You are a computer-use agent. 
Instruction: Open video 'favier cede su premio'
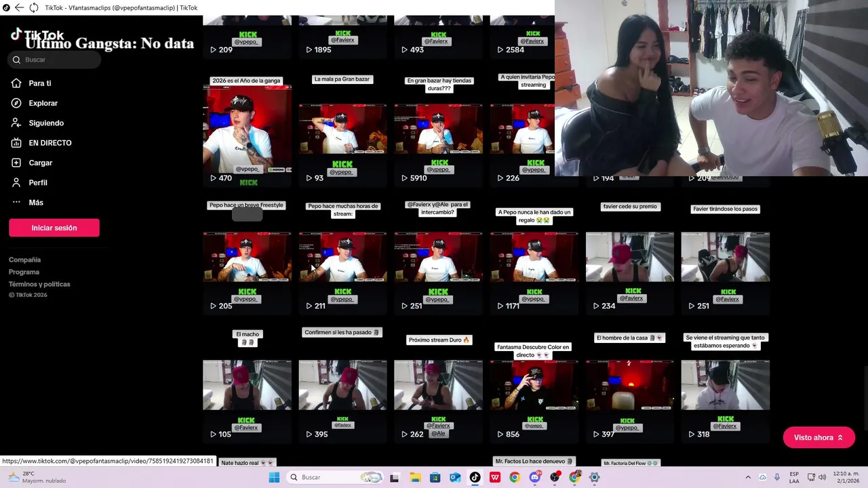click(x=629, y=257)
